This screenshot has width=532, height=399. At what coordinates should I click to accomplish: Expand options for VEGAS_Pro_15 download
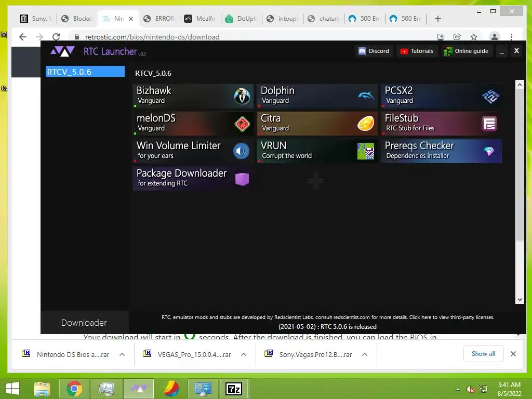[244, 354]
